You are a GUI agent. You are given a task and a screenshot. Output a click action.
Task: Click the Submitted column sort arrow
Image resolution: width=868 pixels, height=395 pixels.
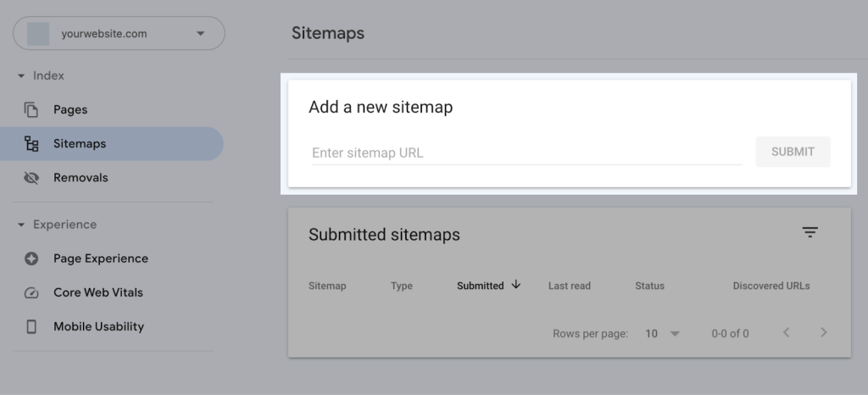pos(515,286)
